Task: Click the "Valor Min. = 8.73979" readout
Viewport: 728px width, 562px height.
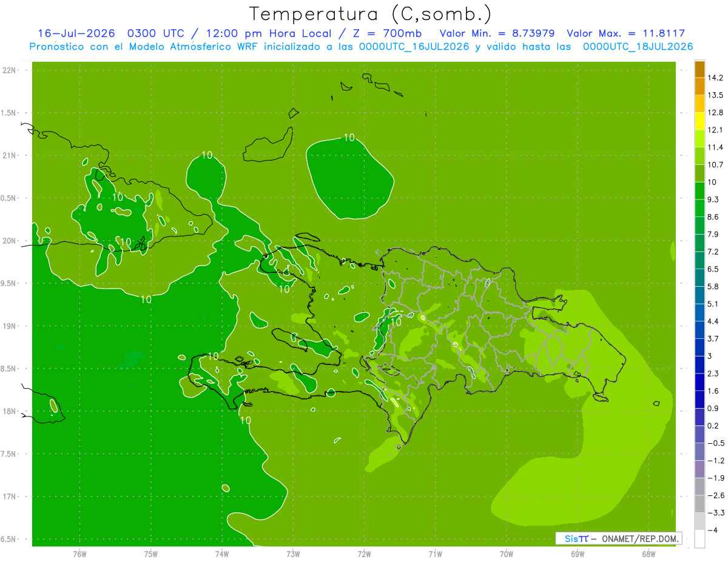Action: 497,33
